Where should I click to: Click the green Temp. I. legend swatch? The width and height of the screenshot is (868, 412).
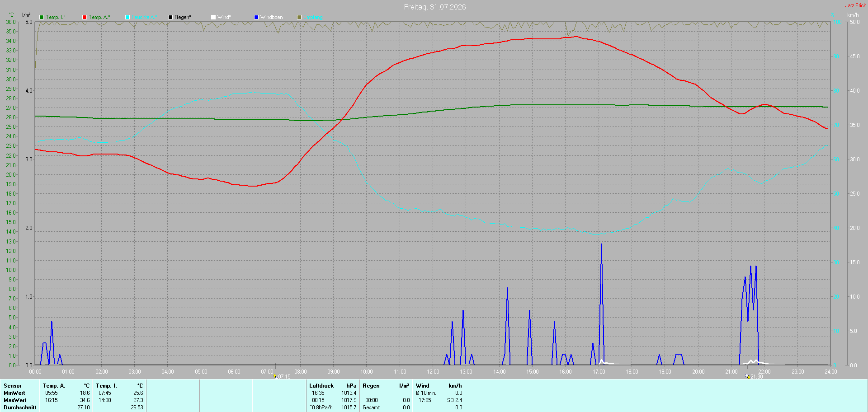[42, 17]
